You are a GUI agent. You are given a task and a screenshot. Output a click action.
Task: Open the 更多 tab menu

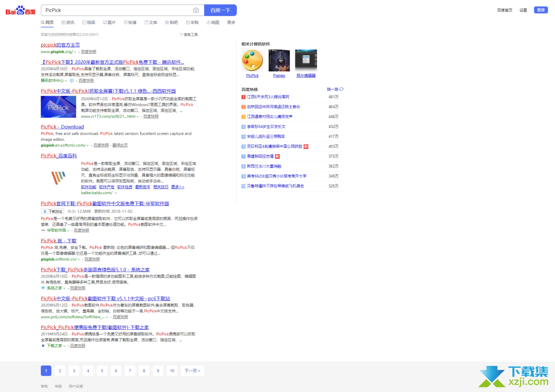(231, 22)
